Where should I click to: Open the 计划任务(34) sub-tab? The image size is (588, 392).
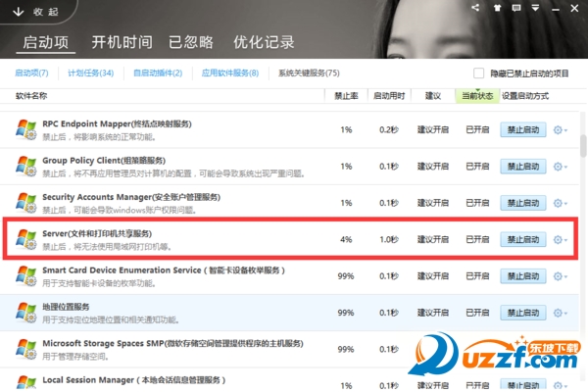[91, 73]
